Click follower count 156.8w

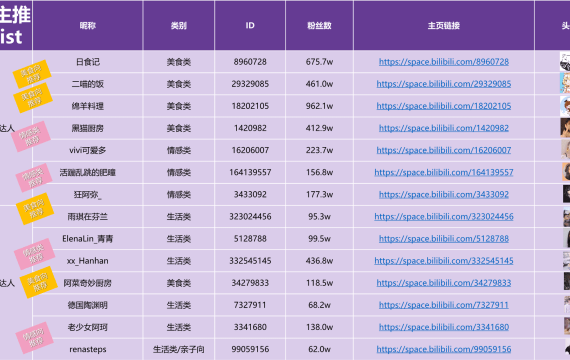319,172
